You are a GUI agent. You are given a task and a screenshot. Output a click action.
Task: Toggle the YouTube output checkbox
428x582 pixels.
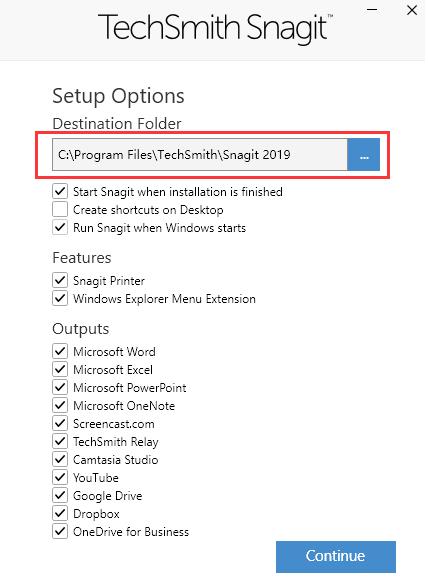(x=60, y=477)
